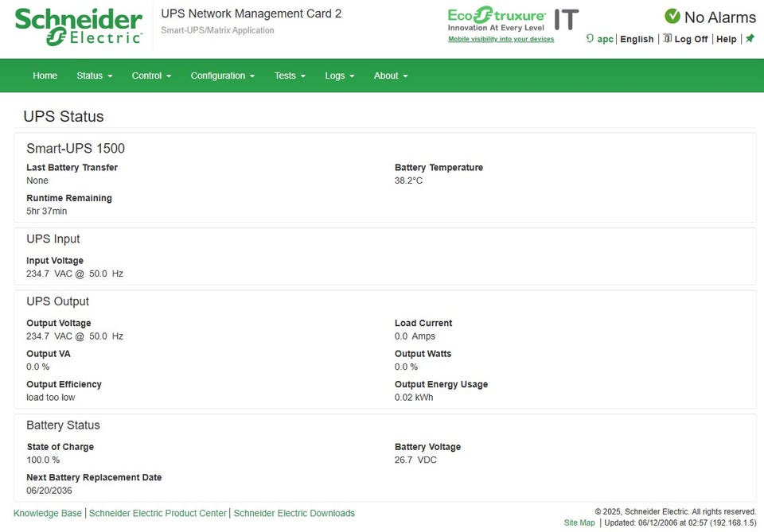The image size is (764, 532).
Task: Click the Battery Status section heading
Action: click(63, 425)
